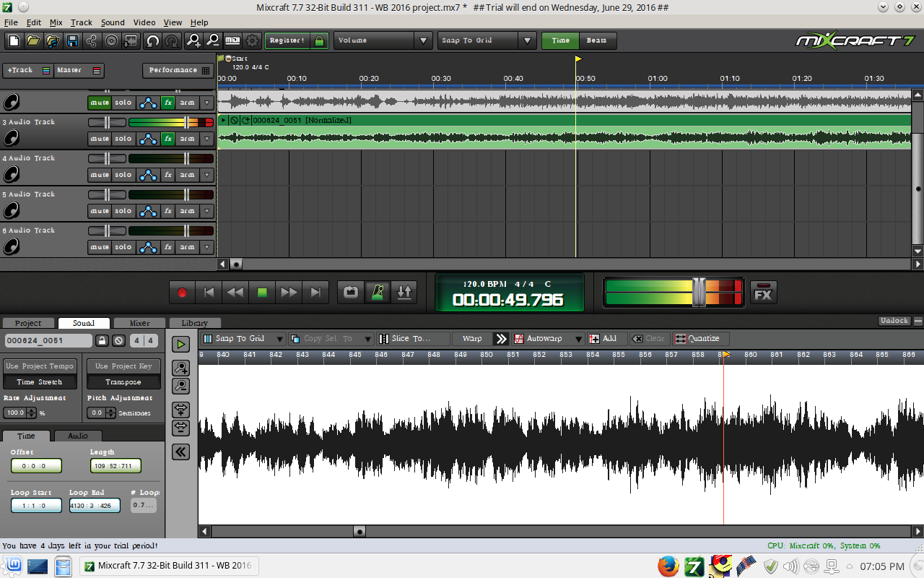The image size is (924, 578).
Task: Toggle the clip lock padlock in Sound tab
Action: pos(103,340)
